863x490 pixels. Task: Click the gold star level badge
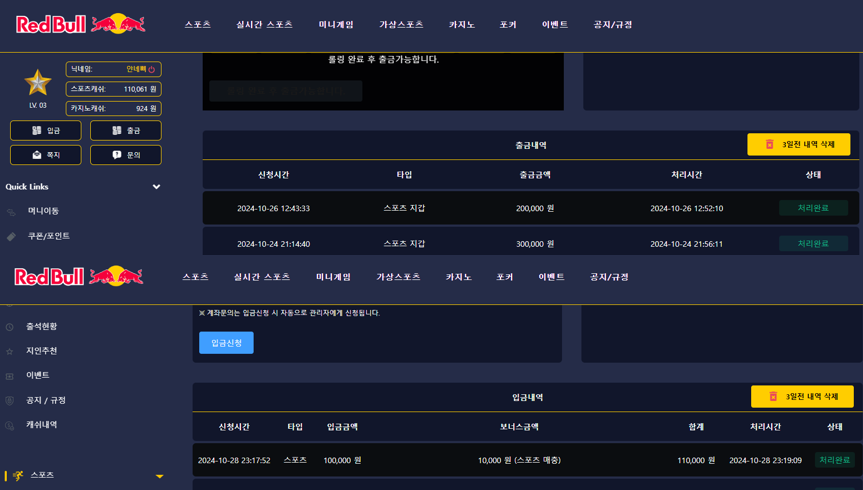[x=37, y=82]
